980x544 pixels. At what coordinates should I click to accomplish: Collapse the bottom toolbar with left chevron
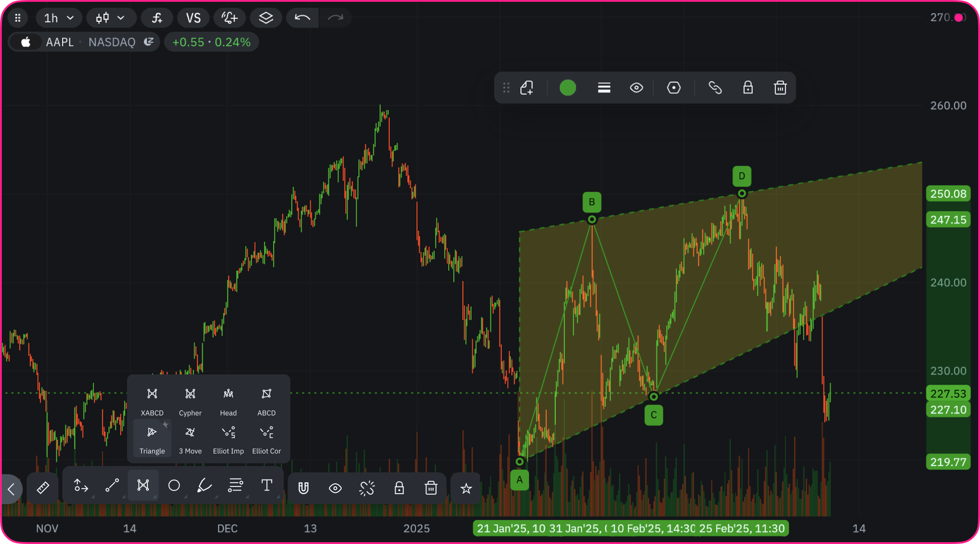tap(11, 489)
